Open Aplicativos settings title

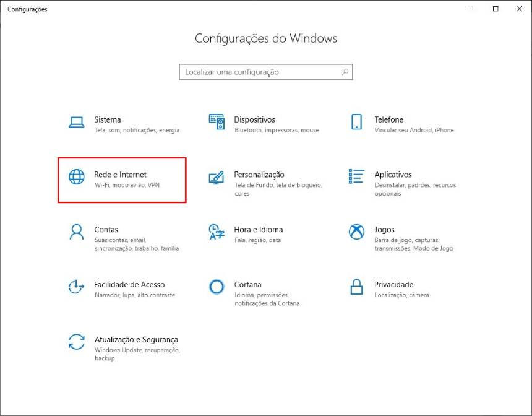[393, 175]
